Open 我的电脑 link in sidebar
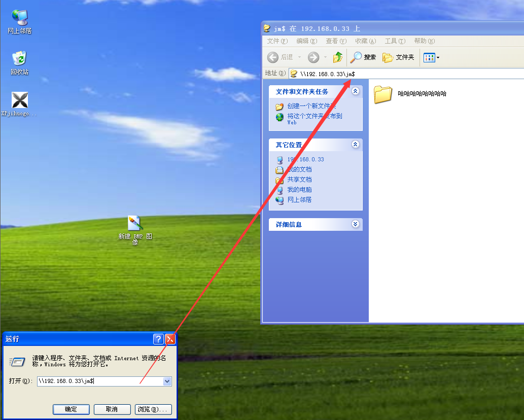This screenshot has height=420, width=524. (299, 189)
